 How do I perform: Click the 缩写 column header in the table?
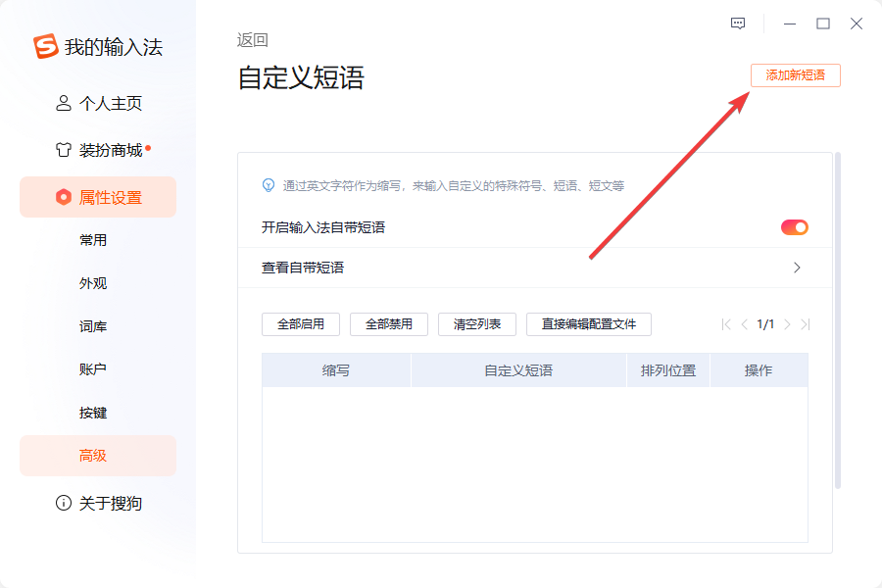[x=336, y=369]
